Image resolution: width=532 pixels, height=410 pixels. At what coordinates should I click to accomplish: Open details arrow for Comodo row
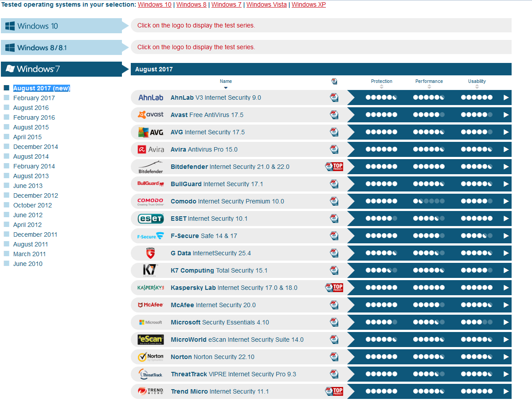[x=506, y=201]
